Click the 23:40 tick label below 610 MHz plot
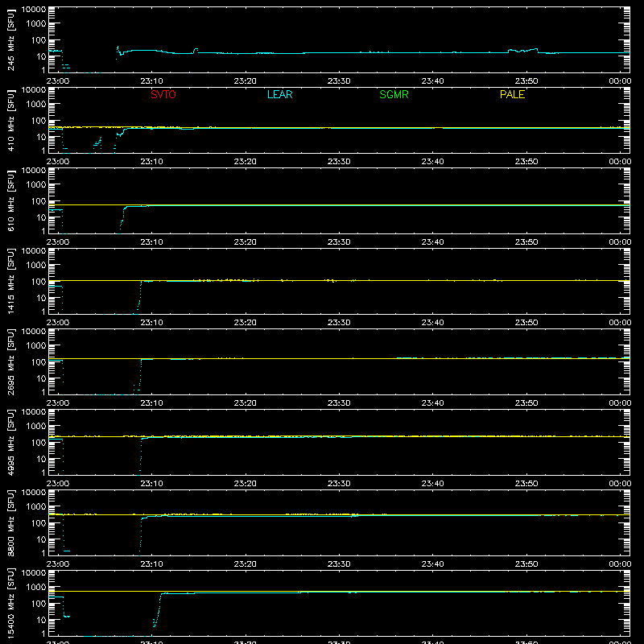Screen dimensions: 644x644 tap(432, 242)
